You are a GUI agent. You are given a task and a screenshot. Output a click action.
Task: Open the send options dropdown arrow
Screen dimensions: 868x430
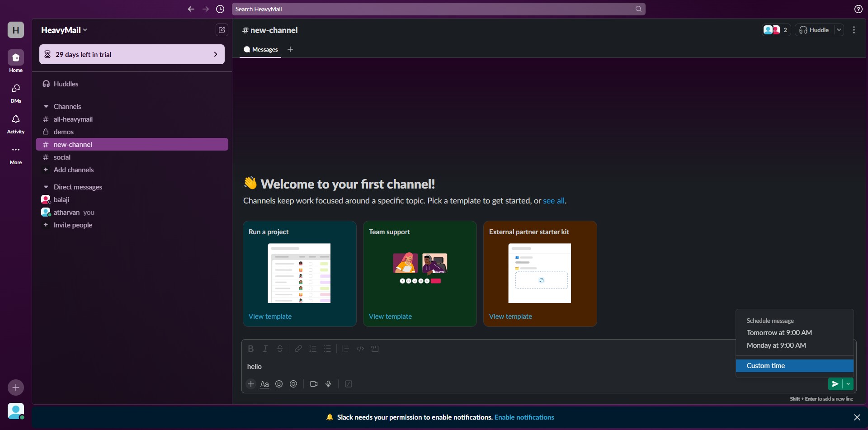(848, 384)
